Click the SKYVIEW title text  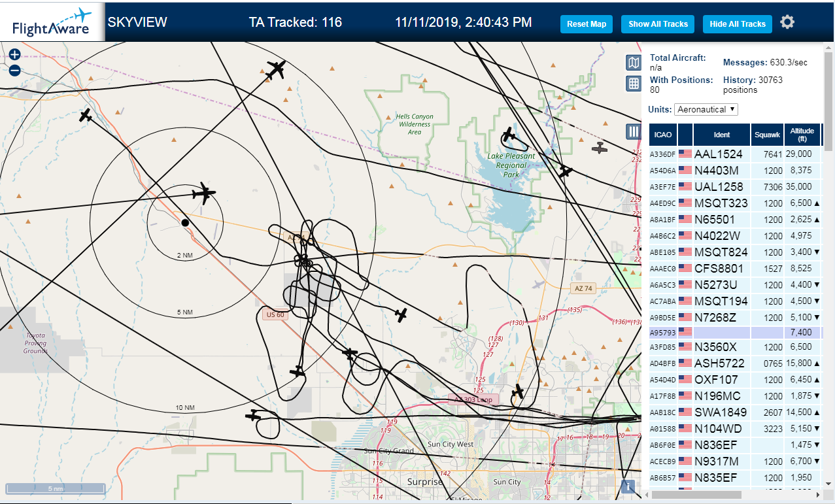point(137,22)
